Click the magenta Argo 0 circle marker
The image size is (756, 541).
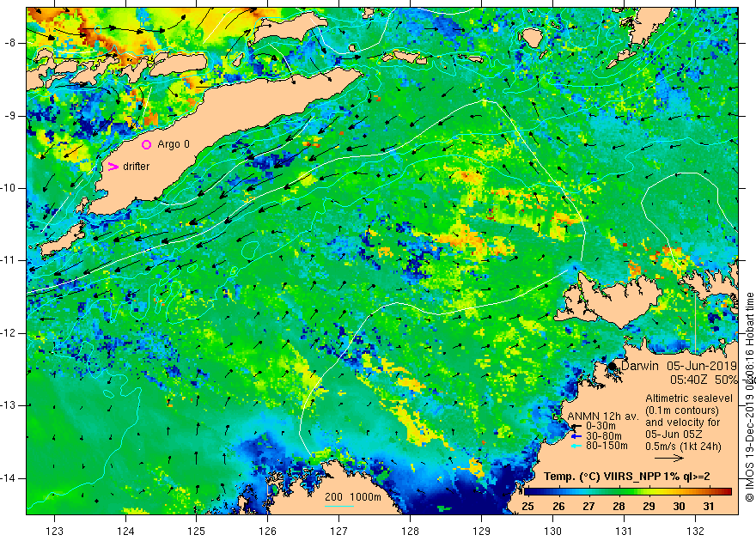146,144
